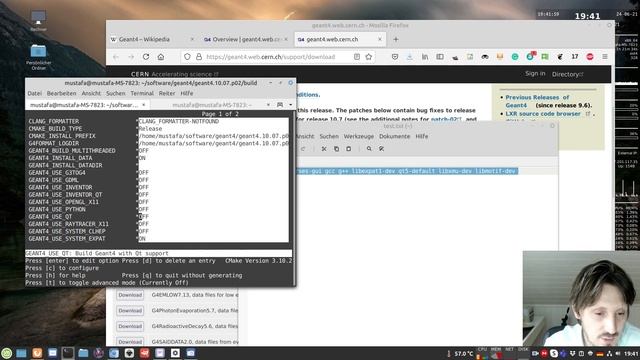Click the search magnifier in text editor
This screenshot has width=640, height=360.
click(369, 149)
